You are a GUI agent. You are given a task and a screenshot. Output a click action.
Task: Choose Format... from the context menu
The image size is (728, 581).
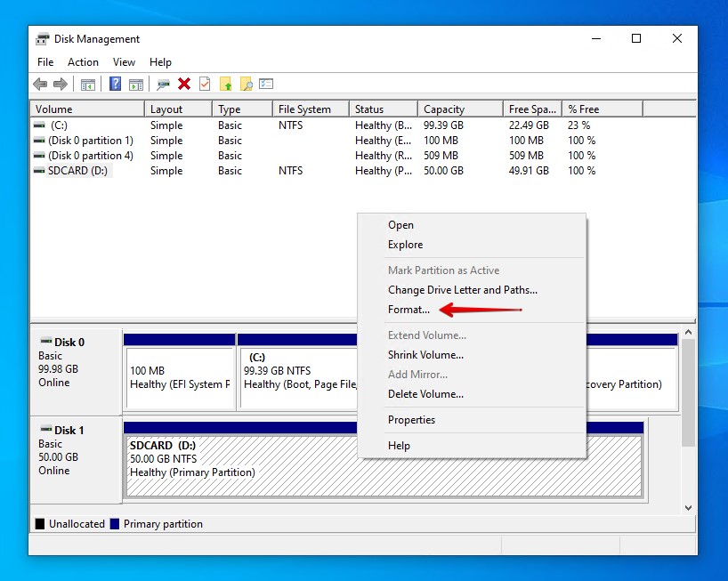pos(408,310)
